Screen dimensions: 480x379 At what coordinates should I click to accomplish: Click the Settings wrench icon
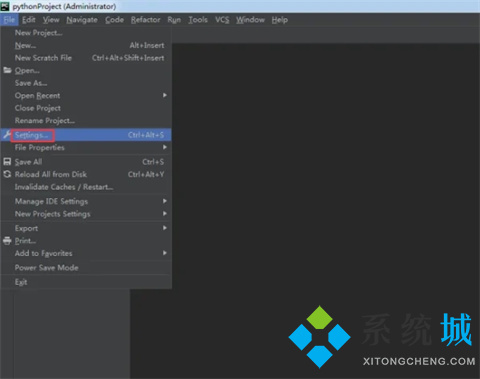click(x=7, y=135)
